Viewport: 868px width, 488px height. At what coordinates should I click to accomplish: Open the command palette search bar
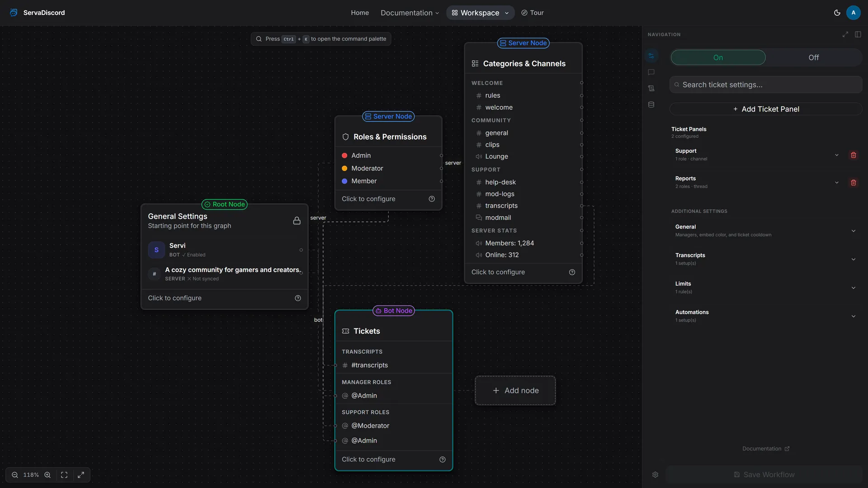coord(321,39)
